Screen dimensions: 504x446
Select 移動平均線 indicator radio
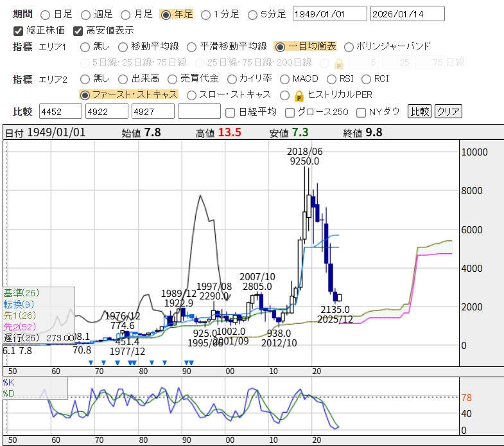click(123, 48)
